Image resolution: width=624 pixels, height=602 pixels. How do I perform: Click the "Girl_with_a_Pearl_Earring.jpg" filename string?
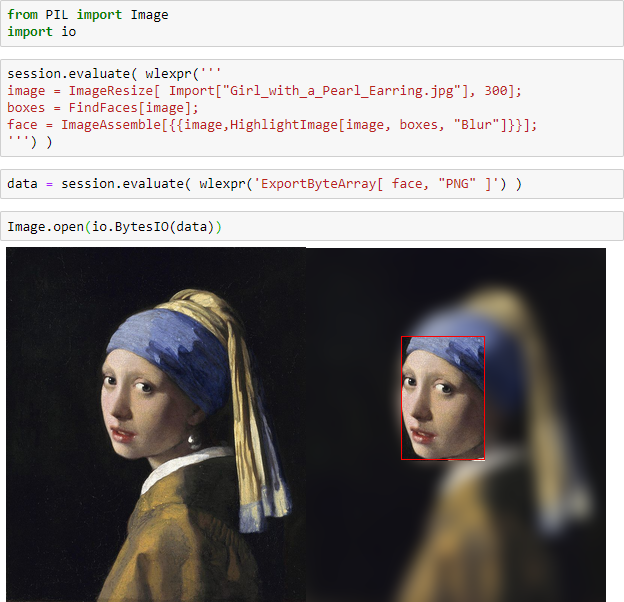332,91
